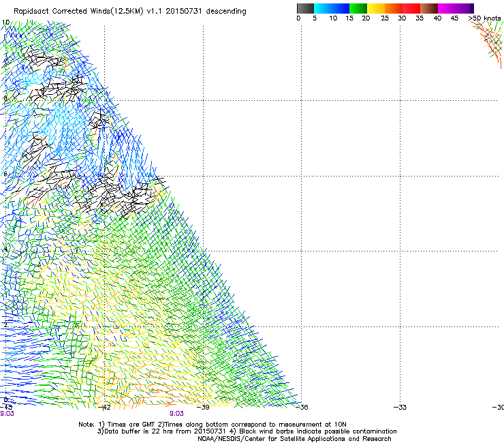This screenshot has height=443, width=504.
Task: Click the longitude label '-36'
Action: tap(302, 408)
